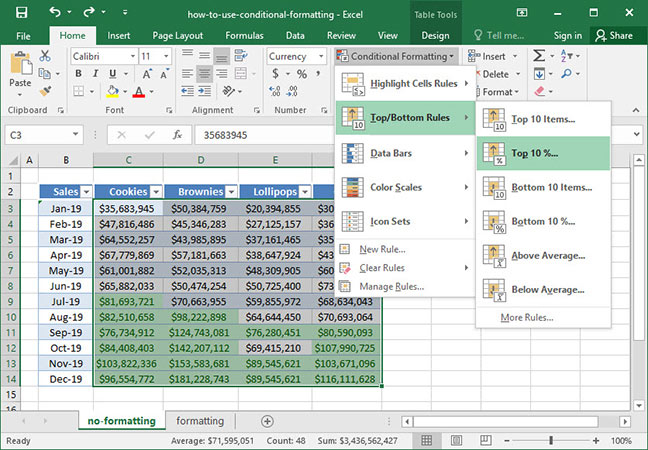The image size is (648, 450).
Task: Switch to the formatting sheet tab
Action: 200,421
